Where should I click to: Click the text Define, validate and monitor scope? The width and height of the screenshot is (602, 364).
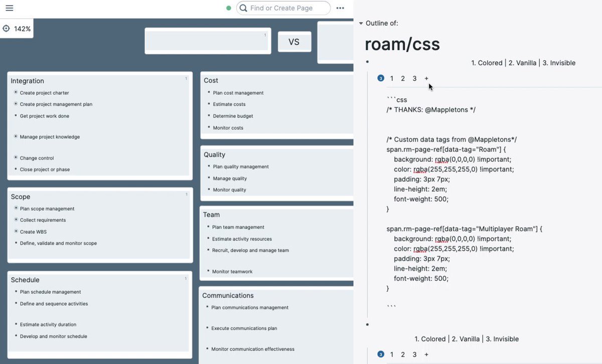point(58,243)
